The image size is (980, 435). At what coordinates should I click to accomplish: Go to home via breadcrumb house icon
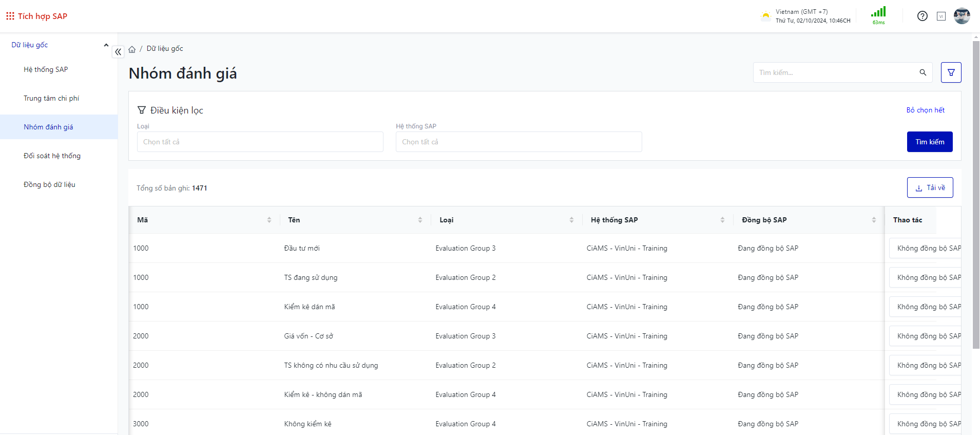[x=132, y=49]
